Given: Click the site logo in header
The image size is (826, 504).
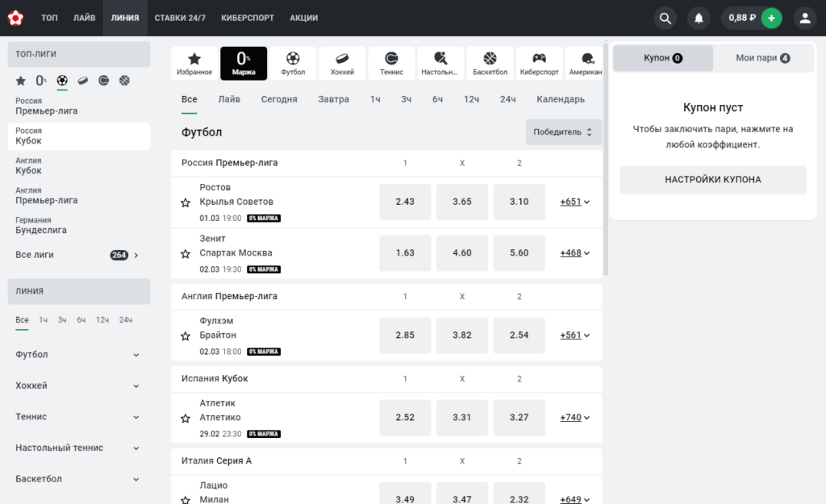Looking at the screenshot, I should pos(15,18).
